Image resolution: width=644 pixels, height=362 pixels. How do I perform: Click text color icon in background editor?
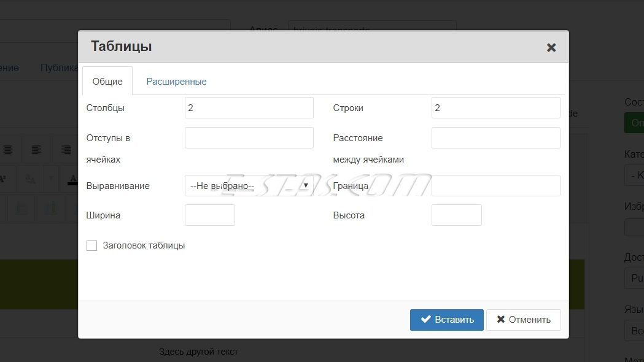tap(72, 179)
